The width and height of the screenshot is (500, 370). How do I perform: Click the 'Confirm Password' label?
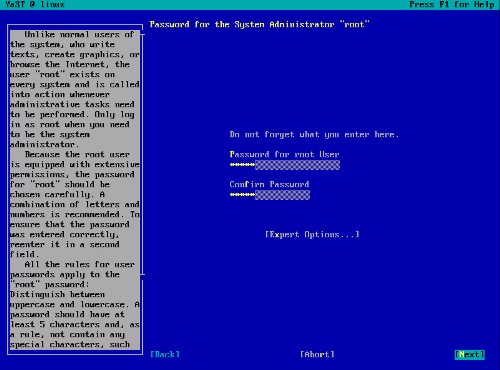pos(269,185)
